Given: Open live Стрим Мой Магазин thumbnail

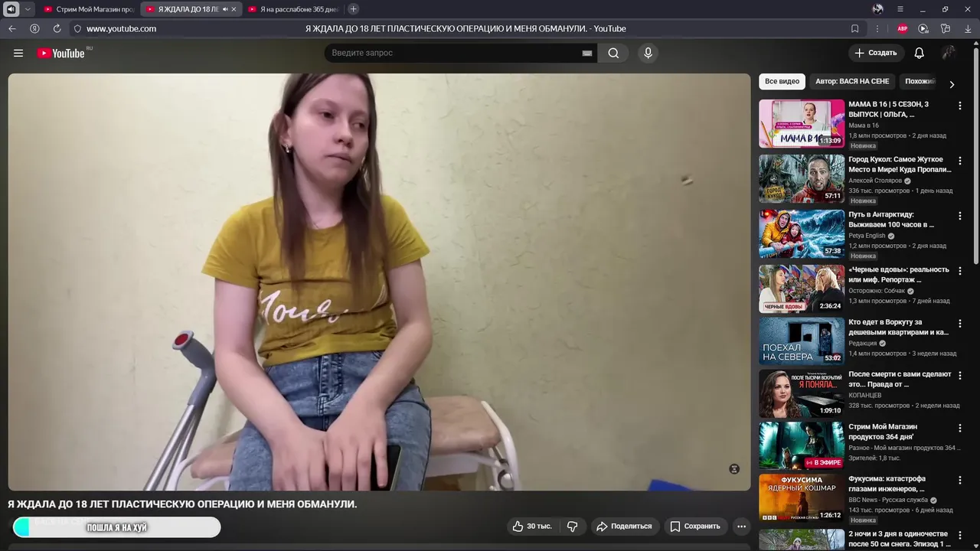Looking at the screenshot, I should (802, 445).
